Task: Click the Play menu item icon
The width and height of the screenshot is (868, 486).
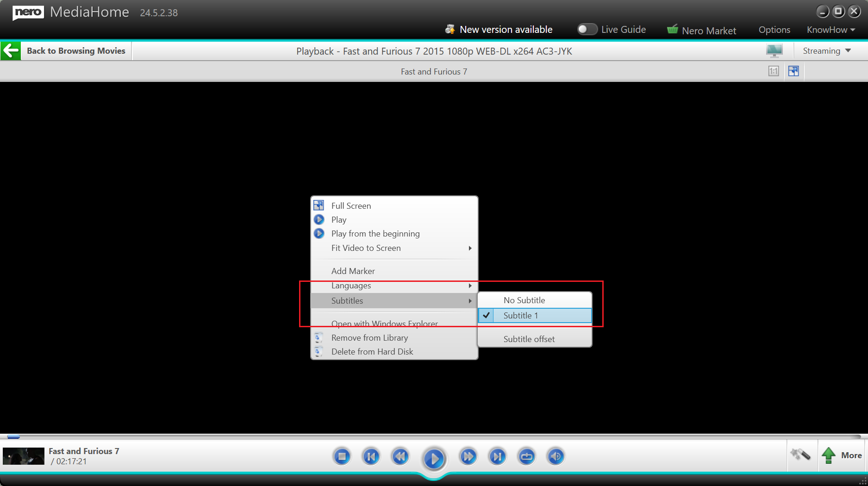Action: pos(319,219)
